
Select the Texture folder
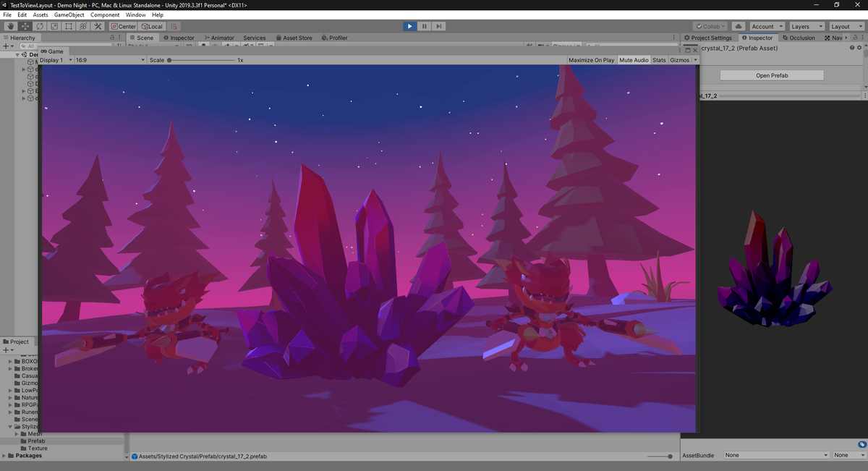tap(38, 449)
